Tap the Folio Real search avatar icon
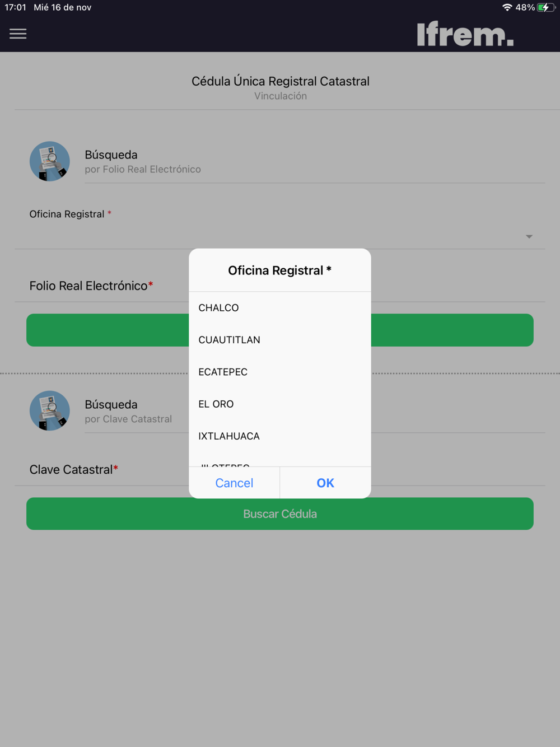Viewport: 560px width, 747px height. pos(50,161)
